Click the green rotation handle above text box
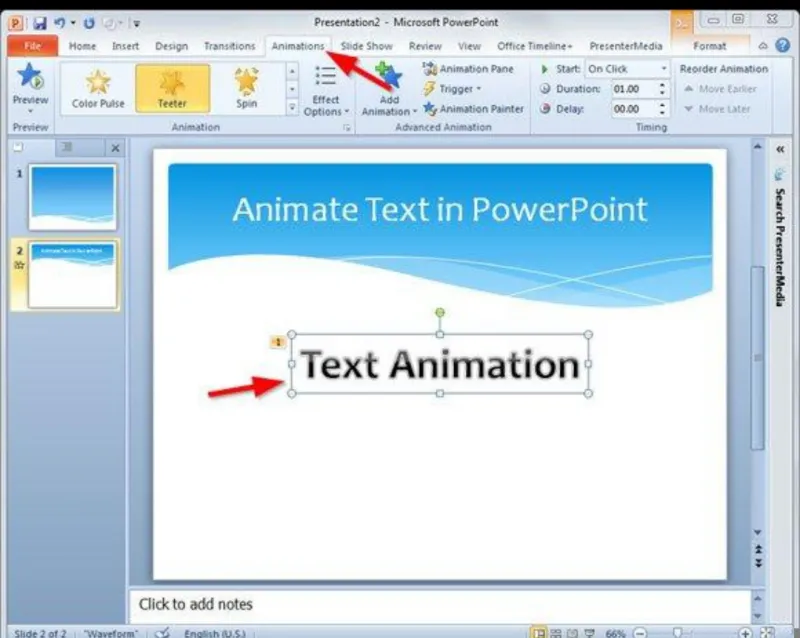 tap(440, 312)
